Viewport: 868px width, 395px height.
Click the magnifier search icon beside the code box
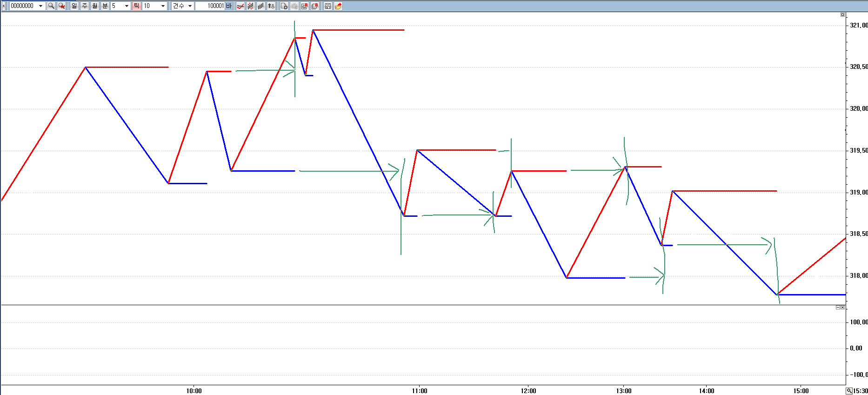tap(51, 6)
